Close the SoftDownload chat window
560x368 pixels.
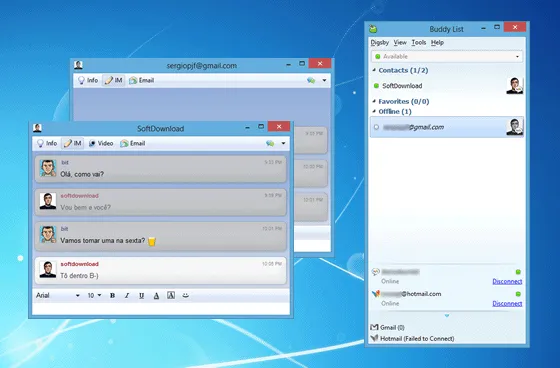[279, 126]
